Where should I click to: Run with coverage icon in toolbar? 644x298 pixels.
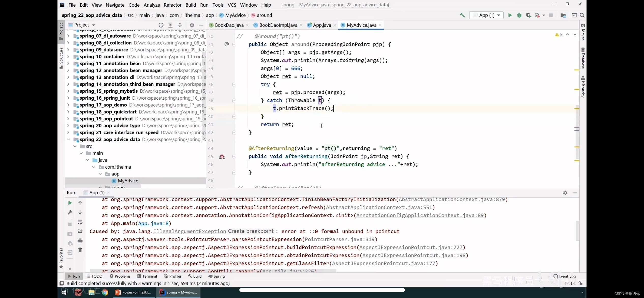[x=528, y=15]
